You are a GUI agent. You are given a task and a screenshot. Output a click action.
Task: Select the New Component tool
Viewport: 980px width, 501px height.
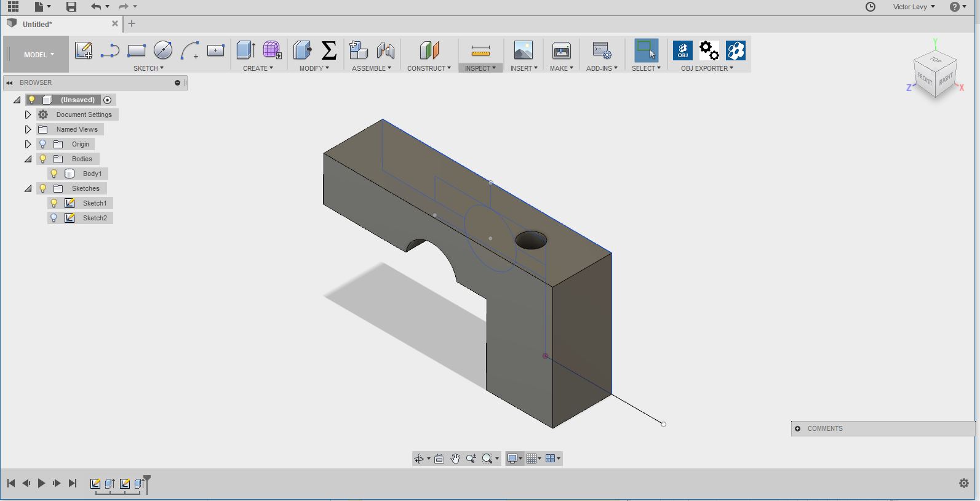tap(358, 50)
